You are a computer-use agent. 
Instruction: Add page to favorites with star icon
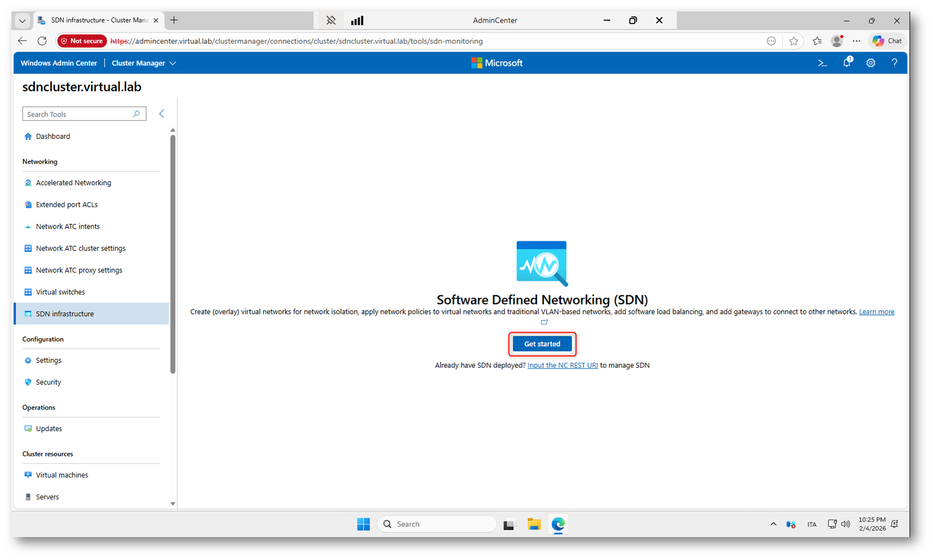click(794, 41)
